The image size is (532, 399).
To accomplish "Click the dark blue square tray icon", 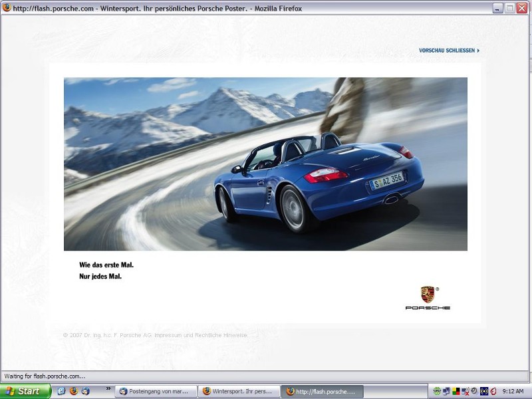I will pos(483,391).
